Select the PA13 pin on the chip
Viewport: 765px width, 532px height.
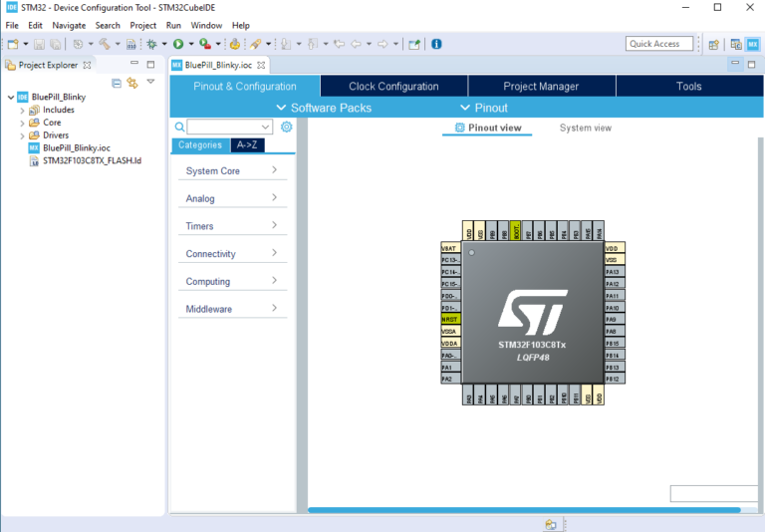click(x=615, y=272)
